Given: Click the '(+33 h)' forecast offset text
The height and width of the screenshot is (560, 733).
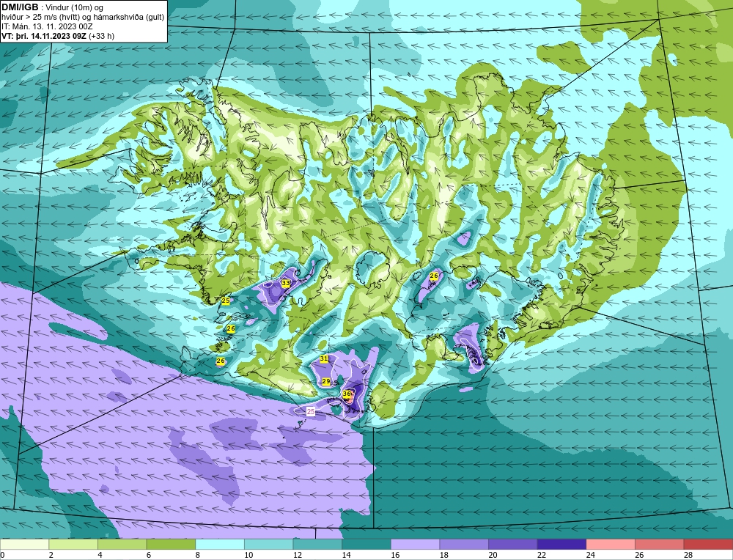Looking at the screenshot, I should [x=101, y=36].
